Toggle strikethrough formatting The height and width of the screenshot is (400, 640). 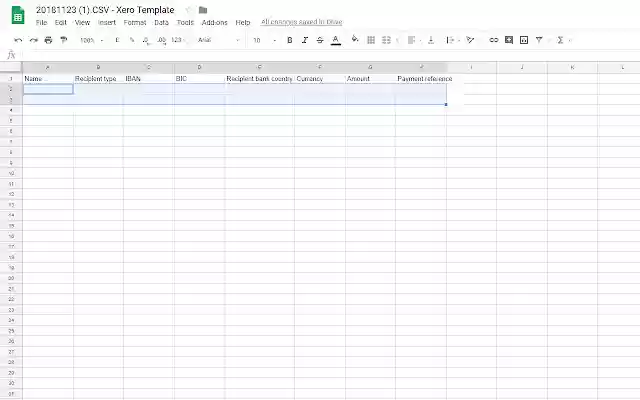coord(320,40)
